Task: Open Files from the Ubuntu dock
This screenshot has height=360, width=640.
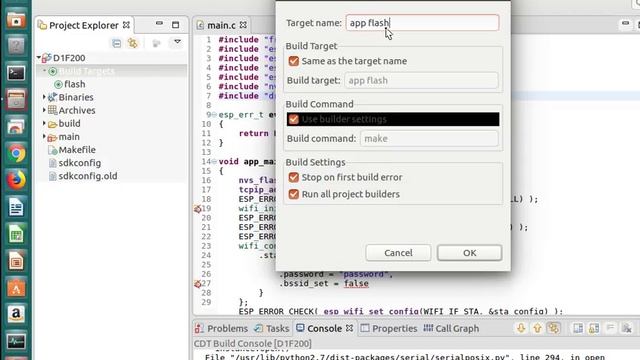Action: point(16,19)
